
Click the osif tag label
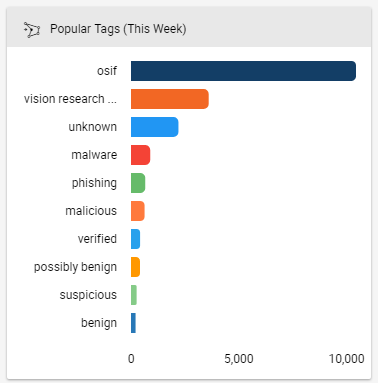[107, 71]
